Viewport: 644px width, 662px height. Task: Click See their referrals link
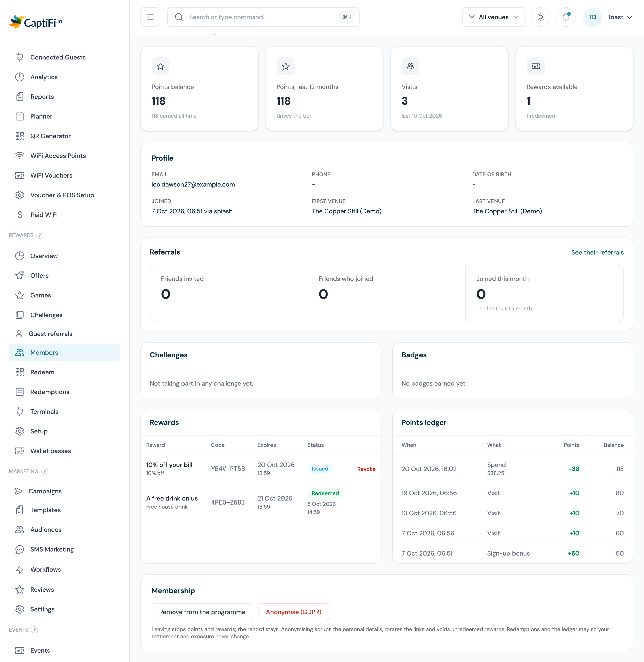coord(597,252)
